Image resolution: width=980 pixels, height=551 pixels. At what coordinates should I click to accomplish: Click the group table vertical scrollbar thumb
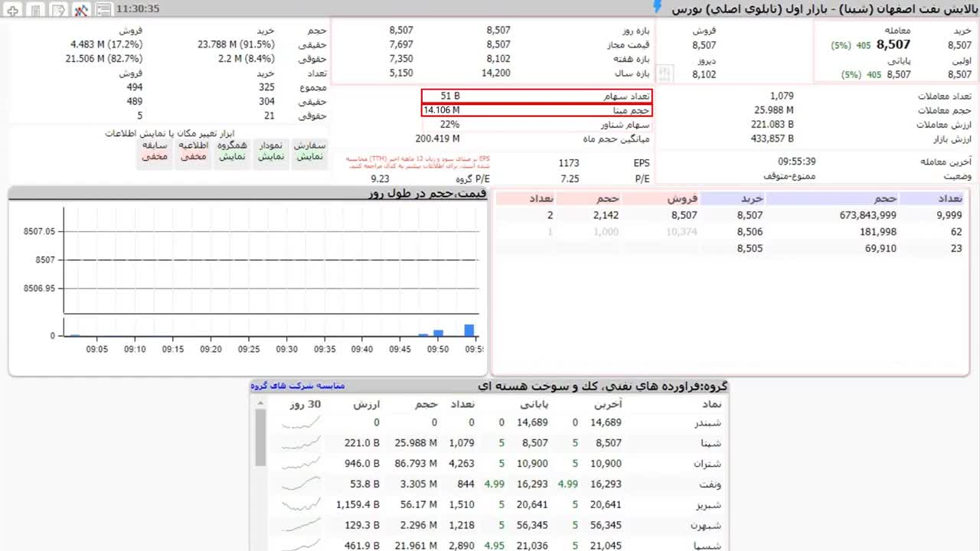[260, 438]
